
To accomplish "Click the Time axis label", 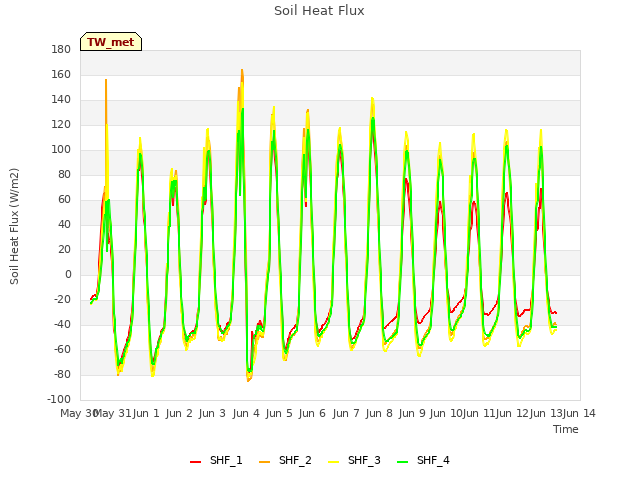I will point(566,429).
